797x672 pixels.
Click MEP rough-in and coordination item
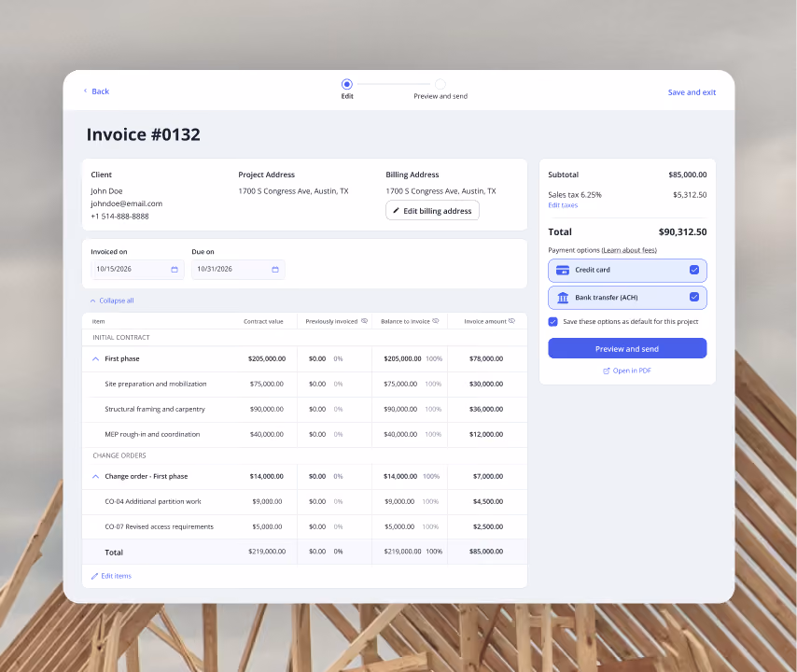coord(152,435)
